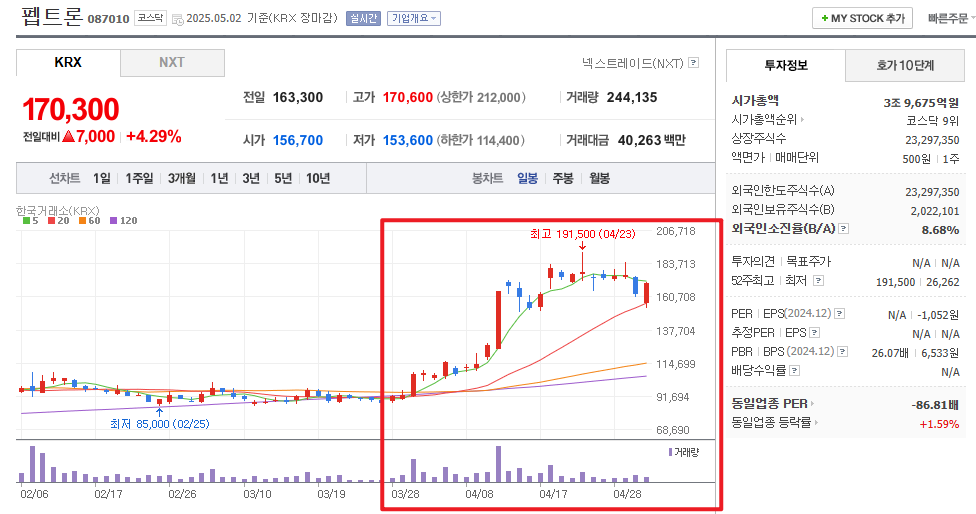The height and width of the screenshot is (514, 976).
Task: Click red 20-day moving average legend swatch
Action: (51, 220)
